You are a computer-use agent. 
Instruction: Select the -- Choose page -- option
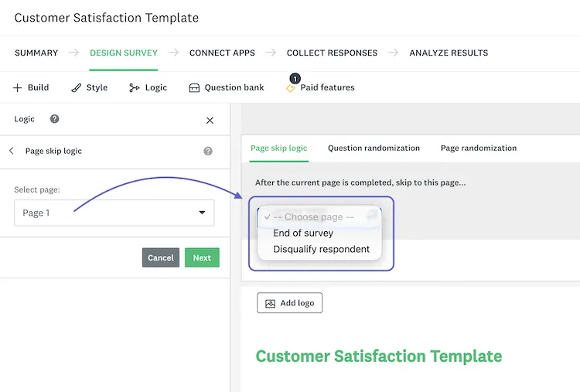(319, 216)
